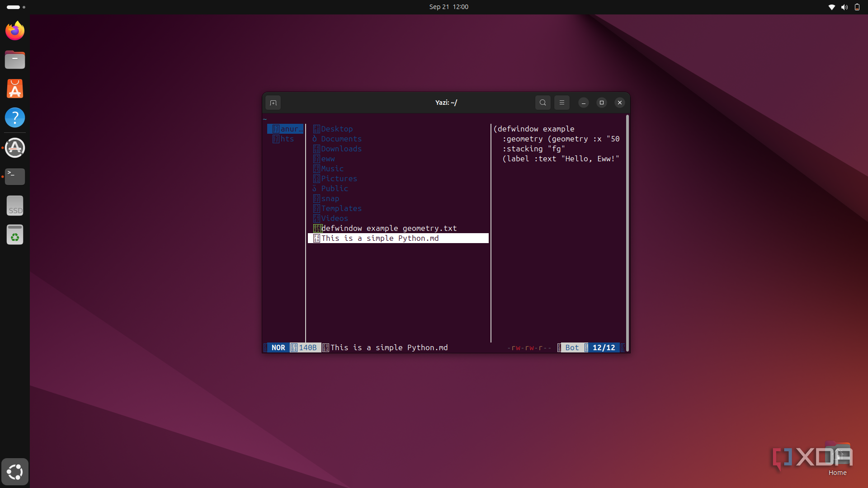Click the file name text in the status bar
Viewport: 868px width, 488px height.
click(389, 347)
